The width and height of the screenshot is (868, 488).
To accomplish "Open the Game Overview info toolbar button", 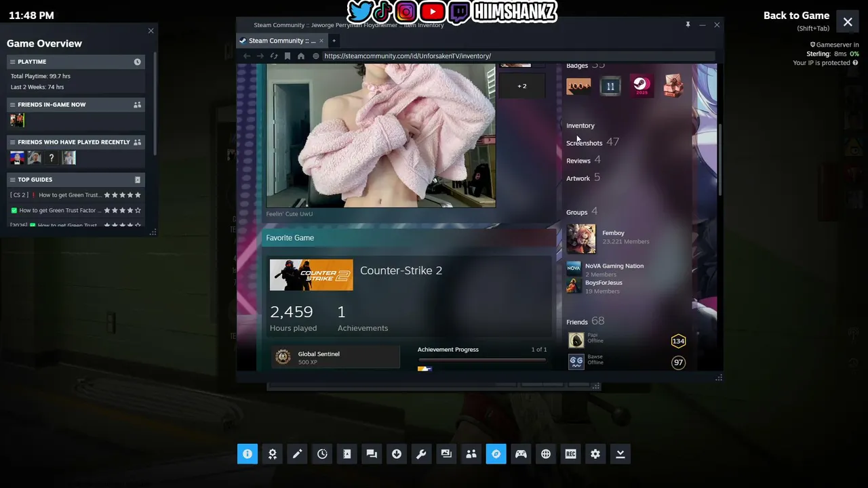I will tap(248, 454).
